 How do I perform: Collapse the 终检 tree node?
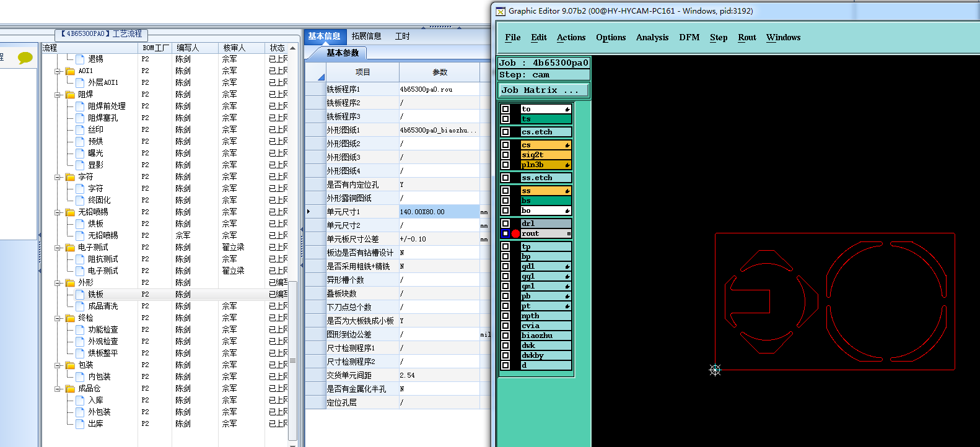point(58,318)
